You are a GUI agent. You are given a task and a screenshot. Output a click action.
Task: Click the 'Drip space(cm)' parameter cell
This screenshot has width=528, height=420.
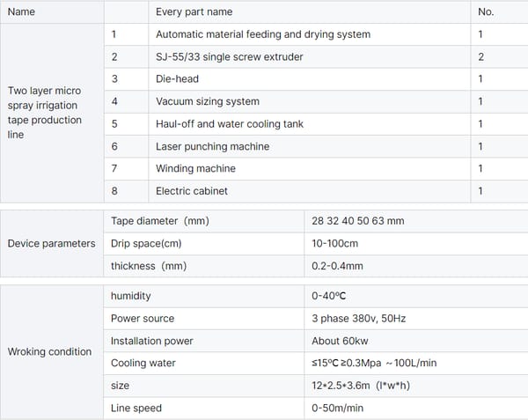146,242
